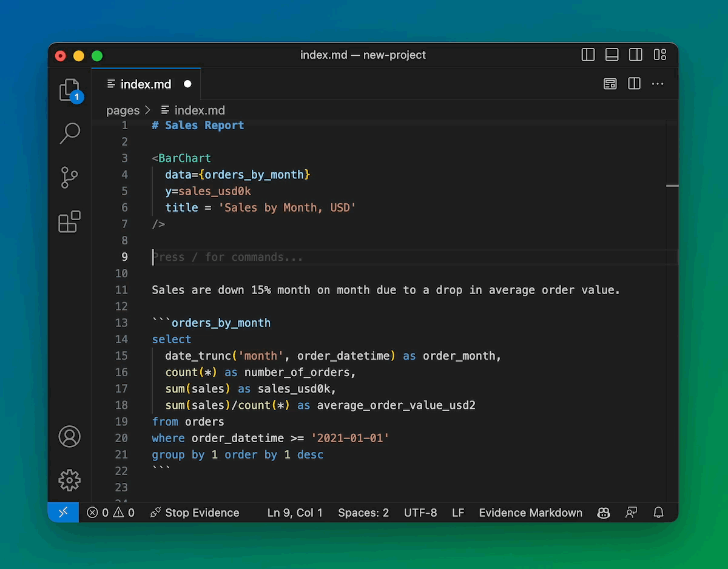This screenshot has width=728, height=569.
Task: Customize layout from the title bar icon
Action: tap(660, 55)
